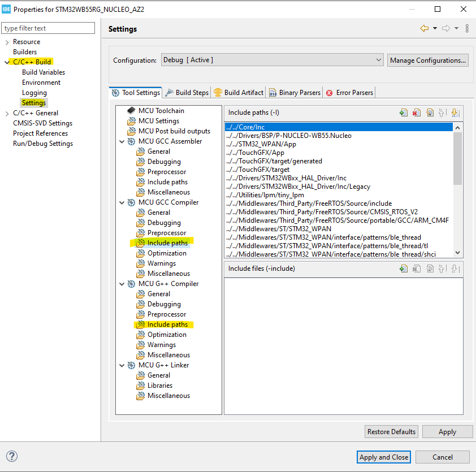
Task: Switch to the Tool Settings tab
Action: tap(136, 93)
